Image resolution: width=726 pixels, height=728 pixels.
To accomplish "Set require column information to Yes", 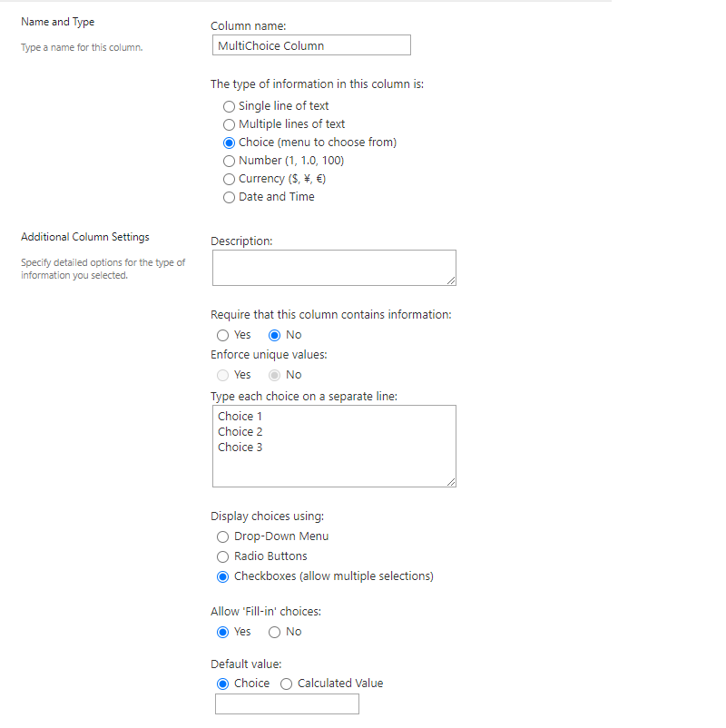I will (x=223, y=335).
